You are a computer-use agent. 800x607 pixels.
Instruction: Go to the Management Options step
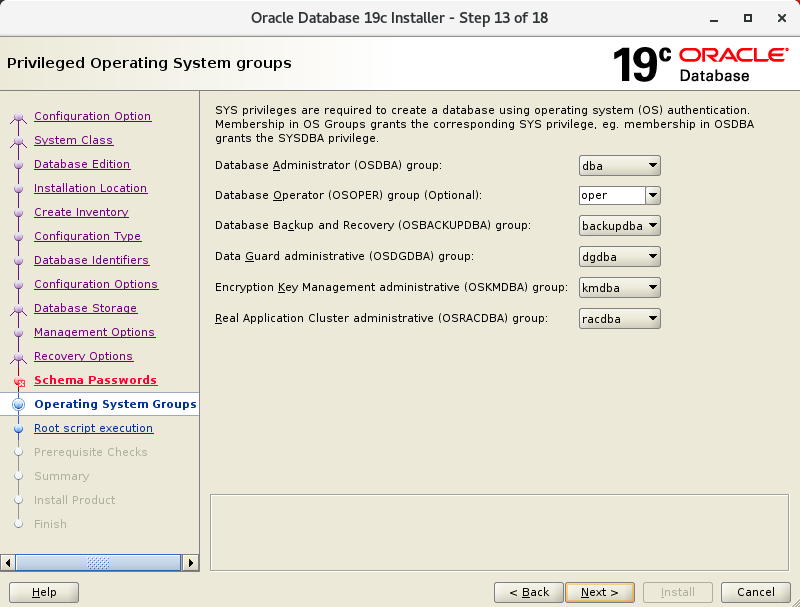[94, 332]
